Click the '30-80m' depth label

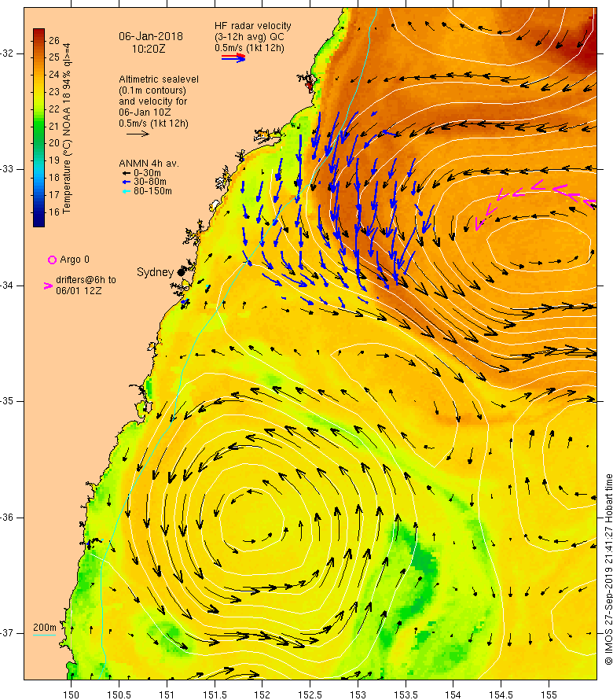pyautogui.click(x=150, y=182)
